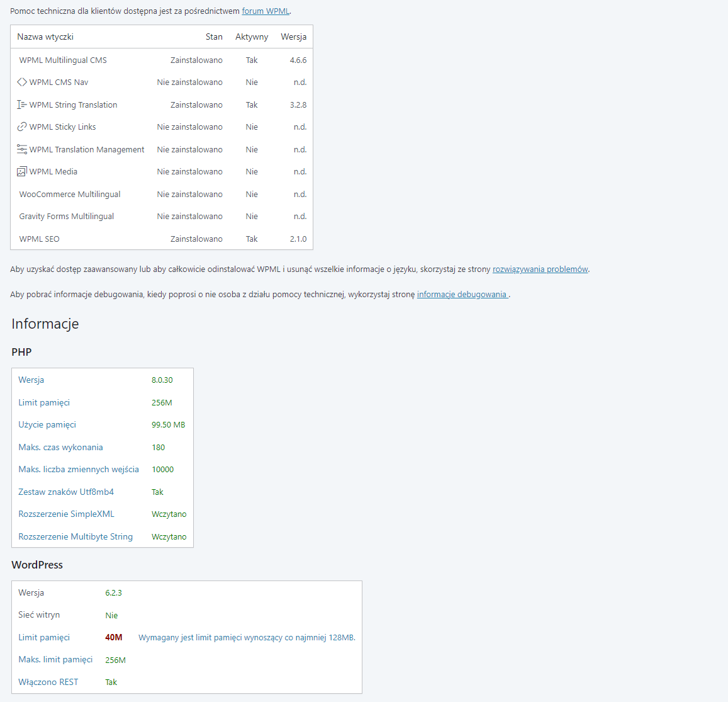728x702 pixels.
Task: Click the Informacje heading
Action: tap(45, 324)
